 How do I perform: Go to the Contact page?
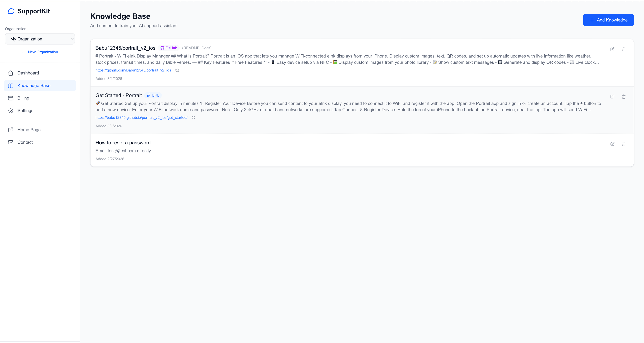[25, 142]
